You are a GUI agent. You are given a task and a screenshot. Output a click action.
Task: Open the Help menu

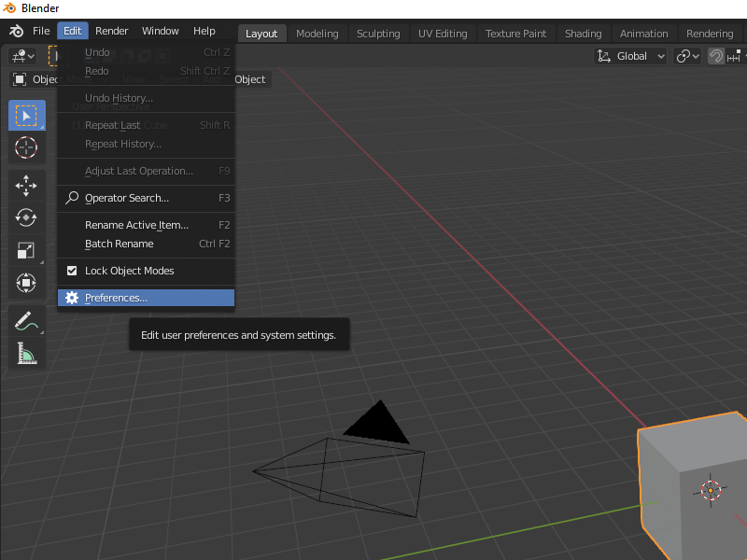coord(204,31)
